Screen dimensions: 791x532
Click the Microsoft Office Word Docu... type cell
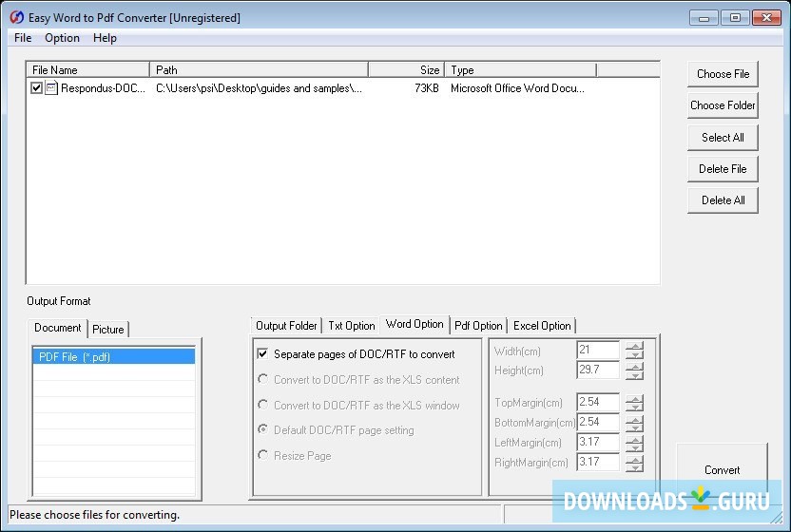point(517,88)
